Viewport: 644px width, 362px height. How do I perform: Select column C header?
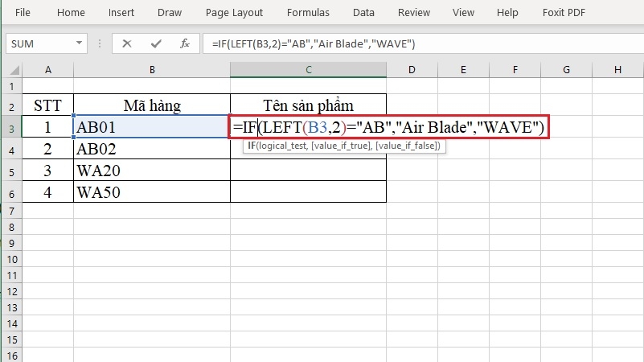point(309,70)
